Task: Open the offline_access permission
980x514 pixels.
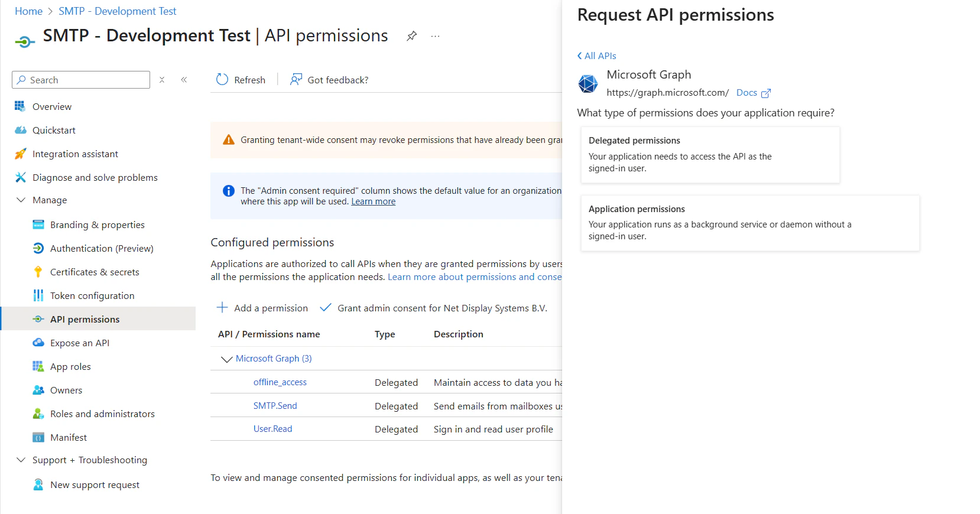Action: pyautogui.click(x=280, y=382)
